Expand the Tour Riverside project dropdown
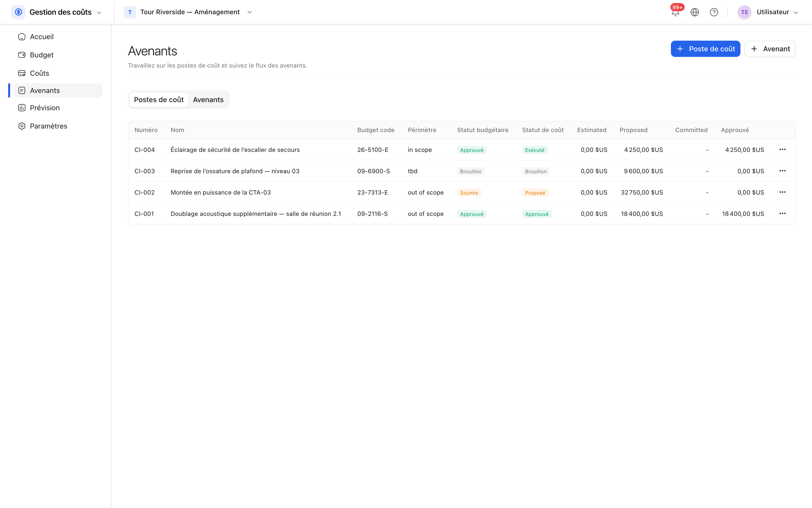Screen dimensions: 812x508 coord(249,12)
